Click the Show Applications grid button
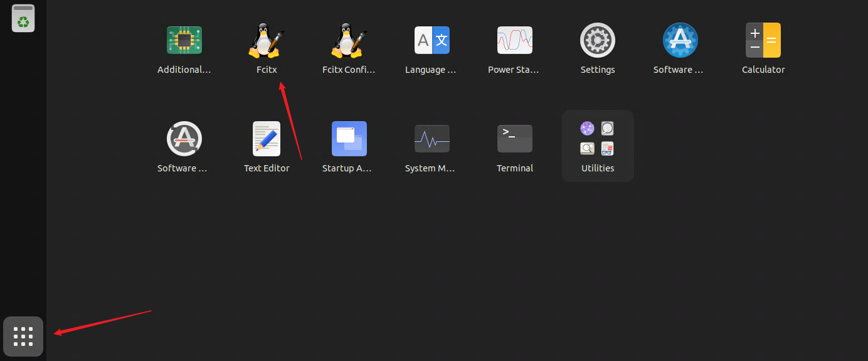The width and height of the screenshot is (868, 361). pos(23,337)
